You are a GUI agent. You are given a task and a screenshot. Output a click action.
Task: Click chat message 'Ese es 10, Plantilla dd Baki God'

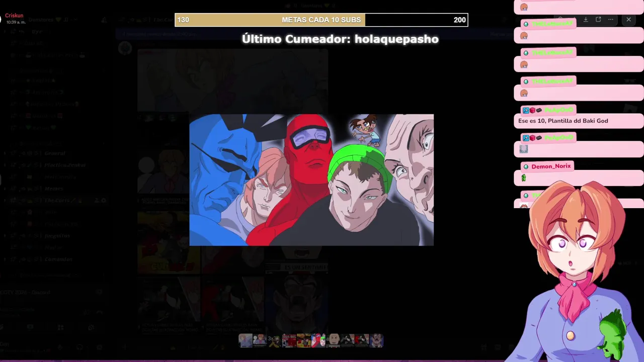(x=563, y=121)
